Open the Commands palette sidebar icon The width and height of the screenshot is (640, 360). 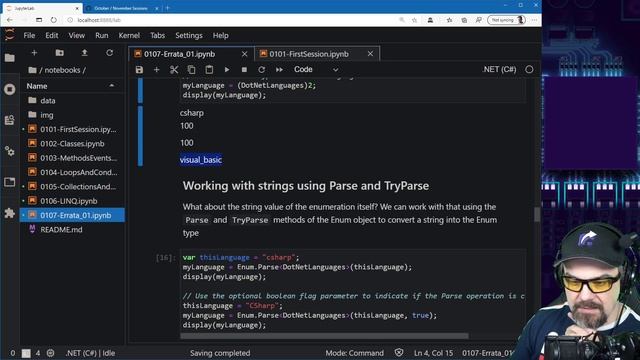coord(9,120)
